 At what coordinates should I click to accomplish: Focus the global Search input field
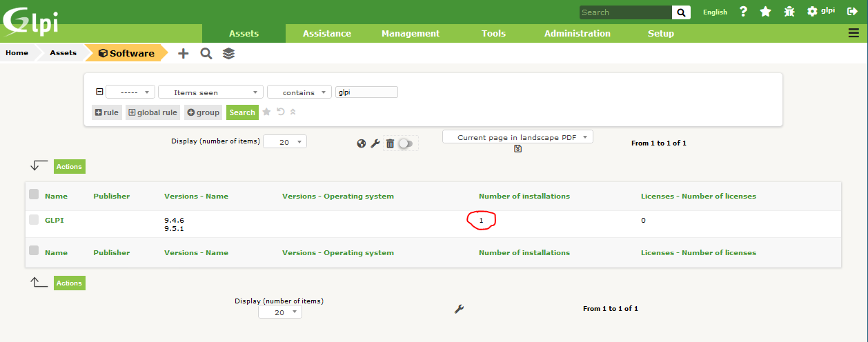[x=625, y=12]
